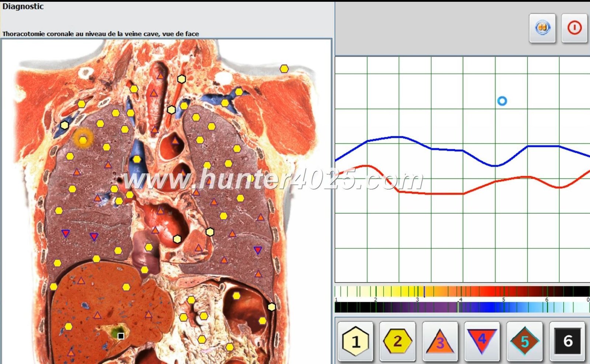Select yellow hexagon on upper right shoulder
This screenshot has height=364, width=590.
coord(284,69)
